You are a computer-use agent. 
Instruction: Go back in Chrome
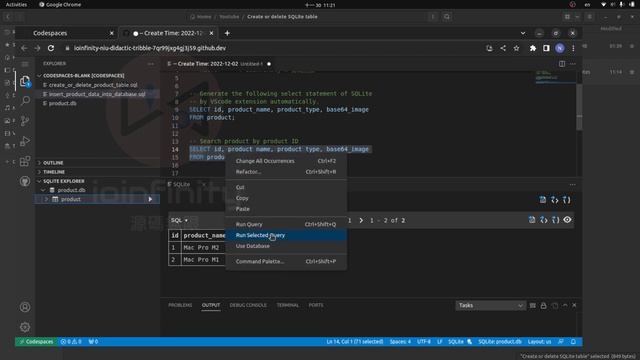24,48
